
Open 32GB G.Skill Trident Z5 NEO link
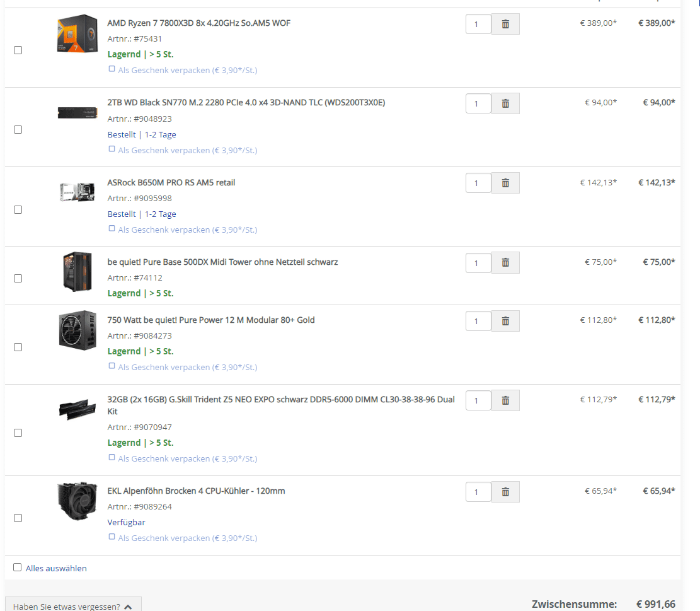(281, 405)
